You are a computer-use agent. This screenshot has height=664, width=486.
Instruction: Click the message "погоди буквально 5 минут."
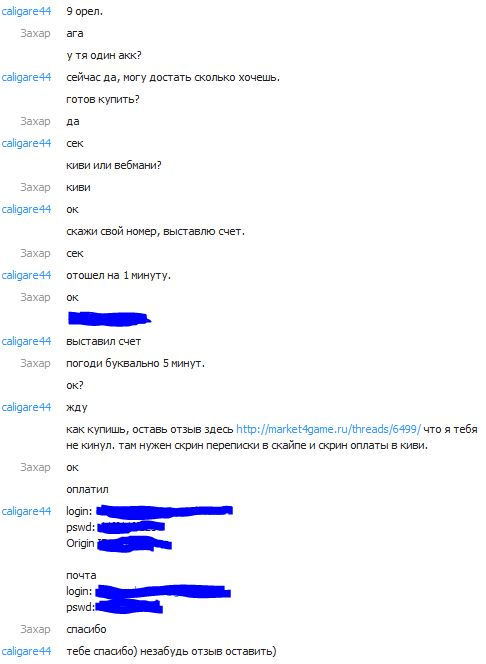pyautogui.click(x=135, y=363)
